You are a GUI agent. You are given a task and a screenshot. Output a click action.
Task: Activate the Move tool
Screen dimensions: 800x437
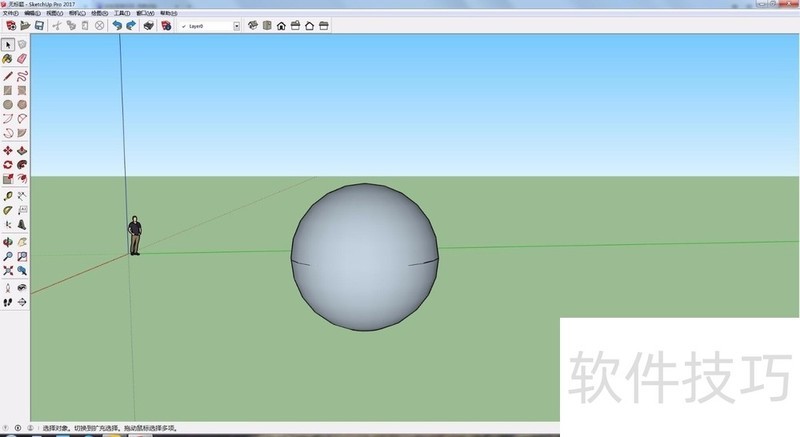click(8, 150)
